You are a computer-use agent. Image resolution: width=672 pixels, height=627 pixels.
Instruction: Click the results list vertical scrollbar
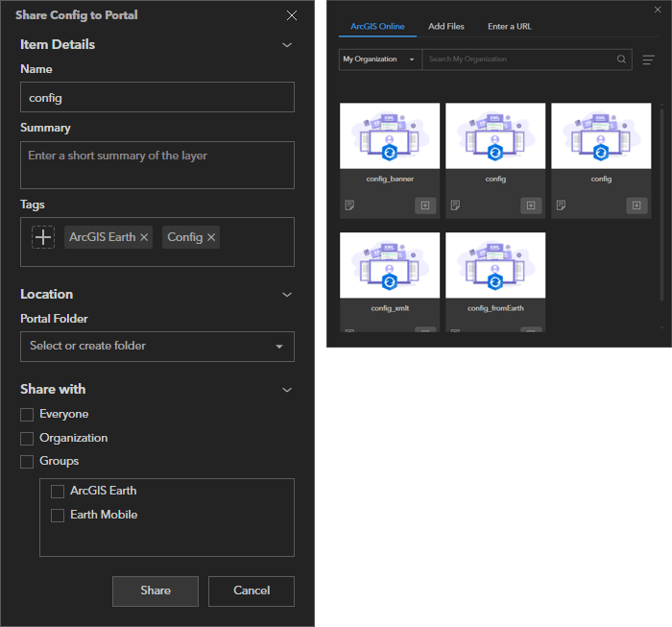661,204
